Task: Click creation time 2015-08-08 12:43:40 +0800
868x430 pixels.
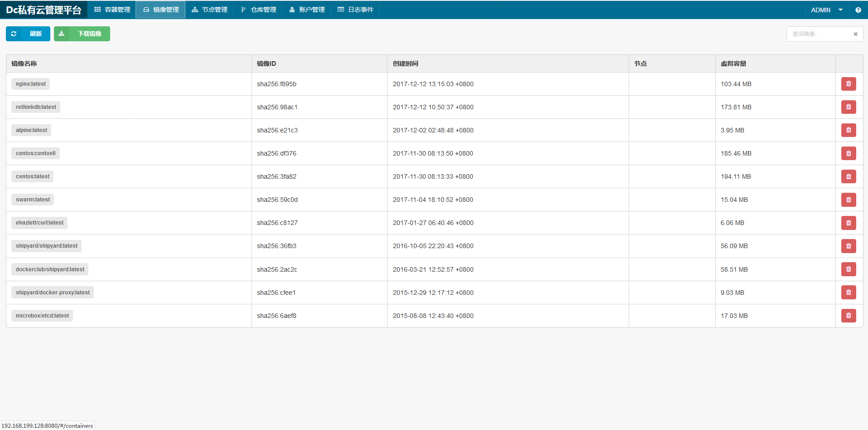Action: pos(433,316)
